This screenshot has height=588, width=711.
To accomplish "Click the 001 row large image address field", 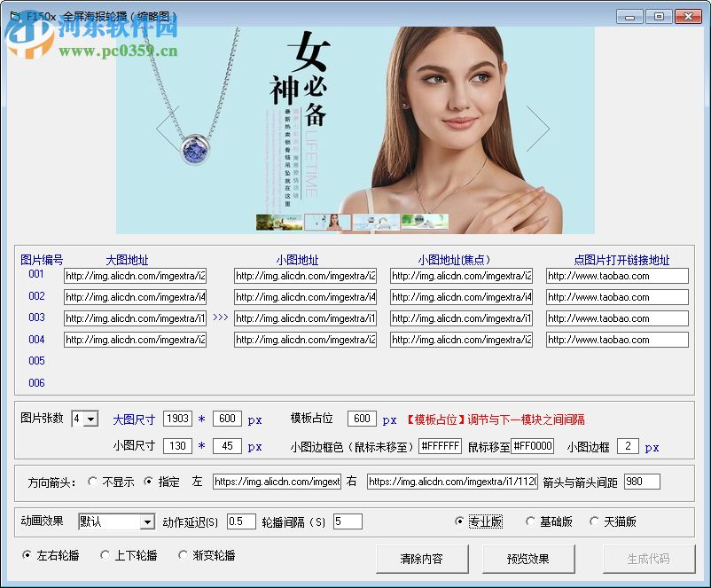I will (135, 276).
